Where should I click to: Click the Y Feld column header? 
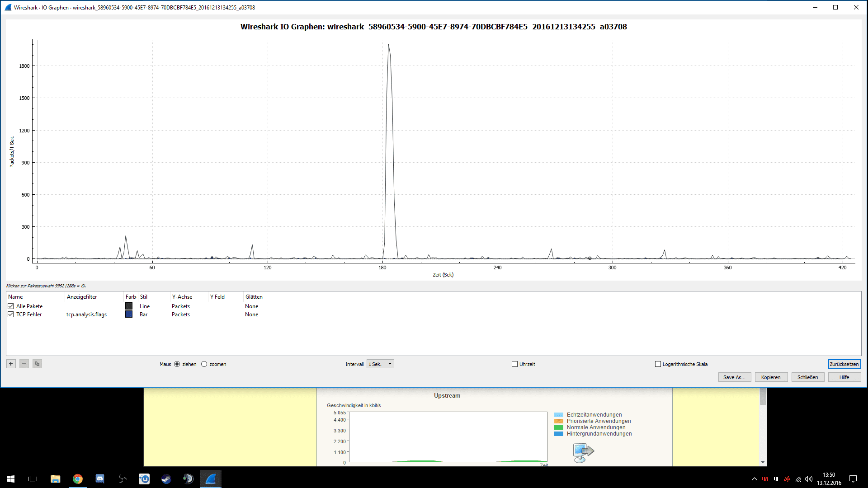217,297
